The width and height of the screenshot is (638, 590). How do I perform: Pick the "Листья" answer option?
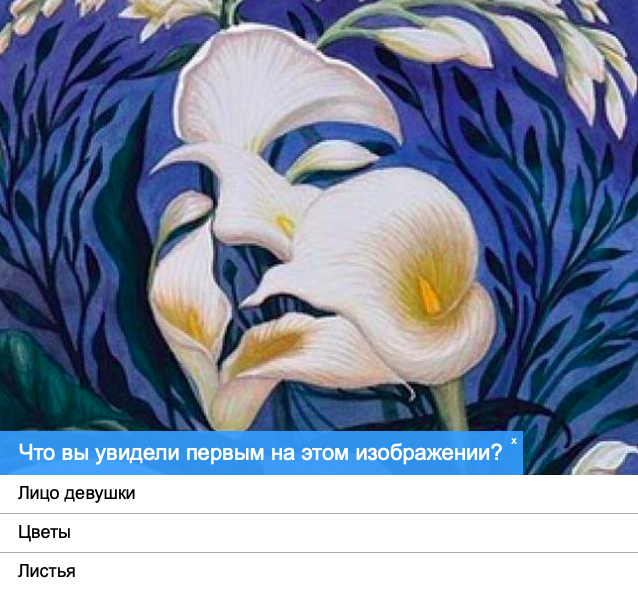[x=319, y=571]
